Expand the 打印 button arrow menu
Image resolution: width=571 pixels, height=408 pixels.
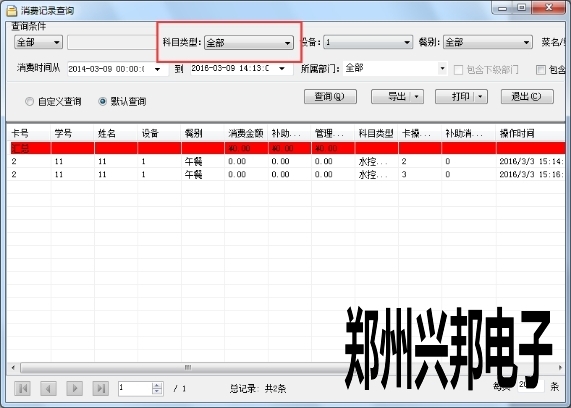pyautogui.click(x=480, y=97)
